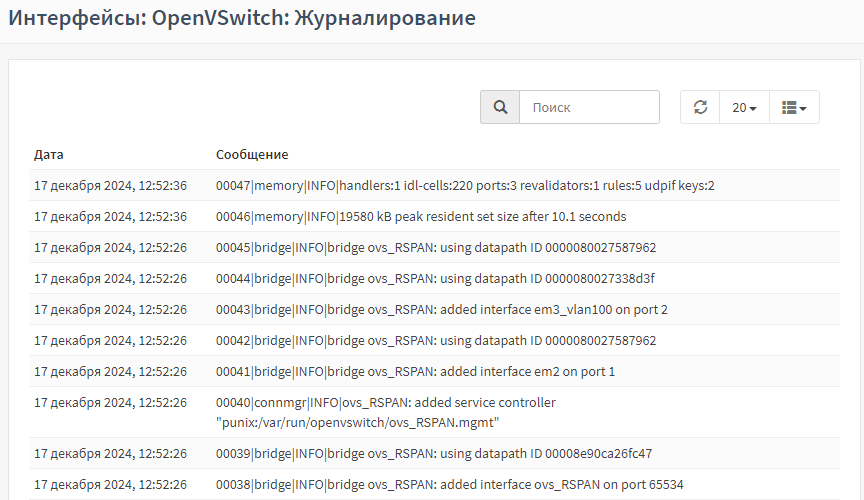Click the magnifier search icon
This screenshot has width=864, height=500.
tap(500, 107)
